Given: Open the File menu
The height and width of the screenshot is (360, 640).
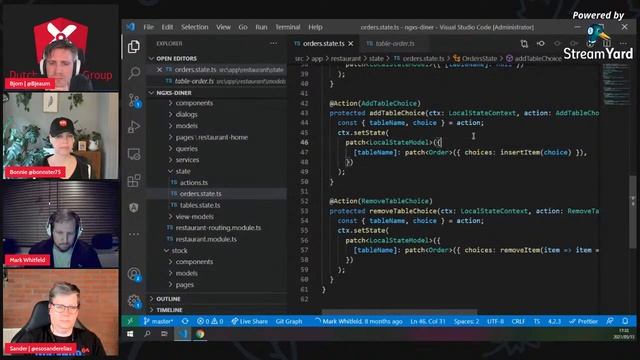Looking at the screenshot, I should 149,27.
